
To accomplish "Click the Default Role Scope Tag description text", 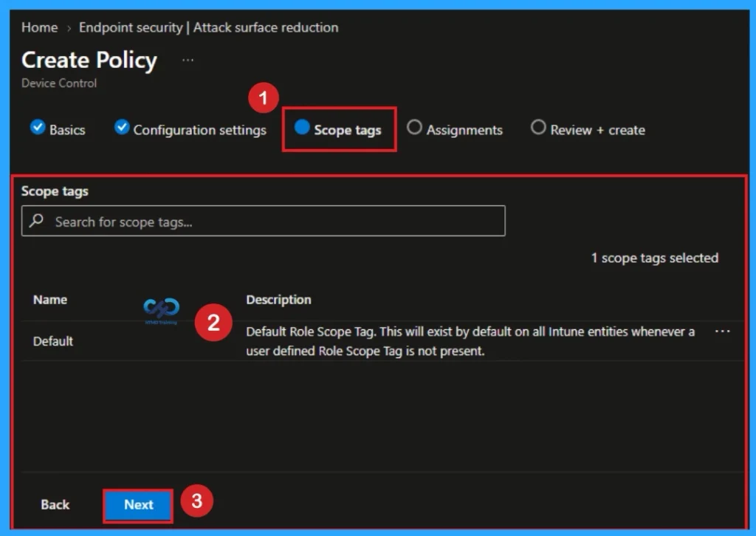I will [470, 341].
